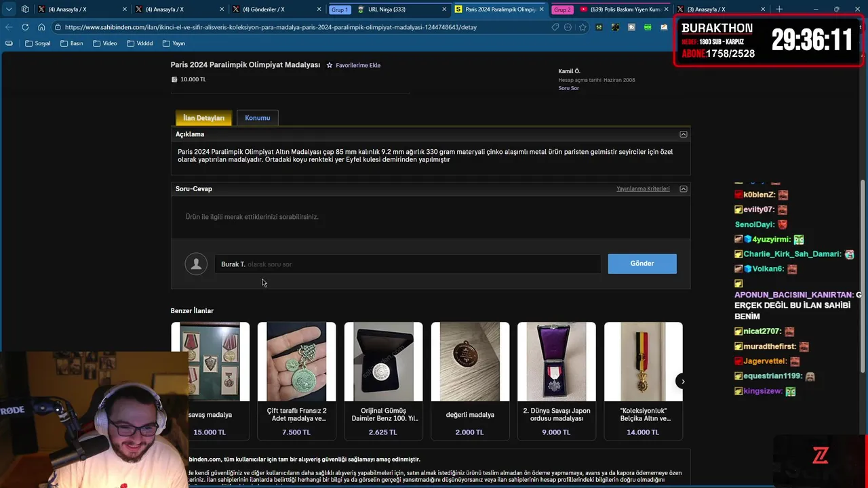The image size is (868, 488).
Task: Go to browser home page
Action: coord(41,27)
